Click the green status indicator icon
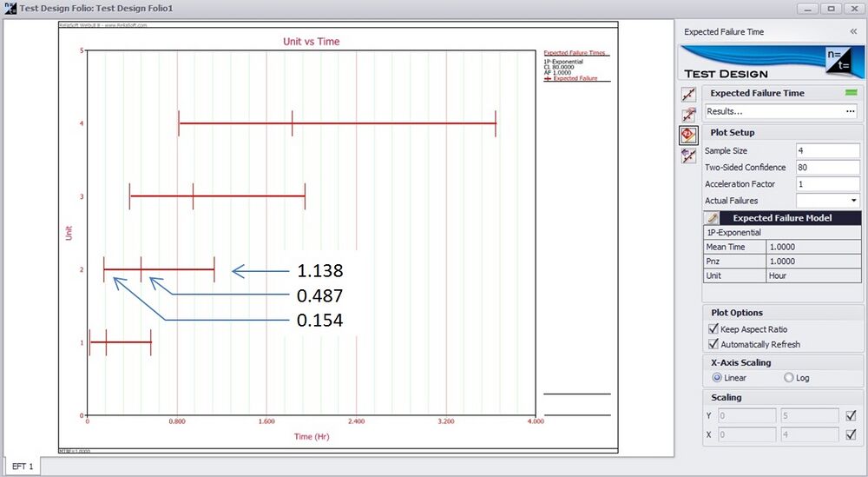The height and width of the screenshot is (477, 868). [x=852, y=93]
